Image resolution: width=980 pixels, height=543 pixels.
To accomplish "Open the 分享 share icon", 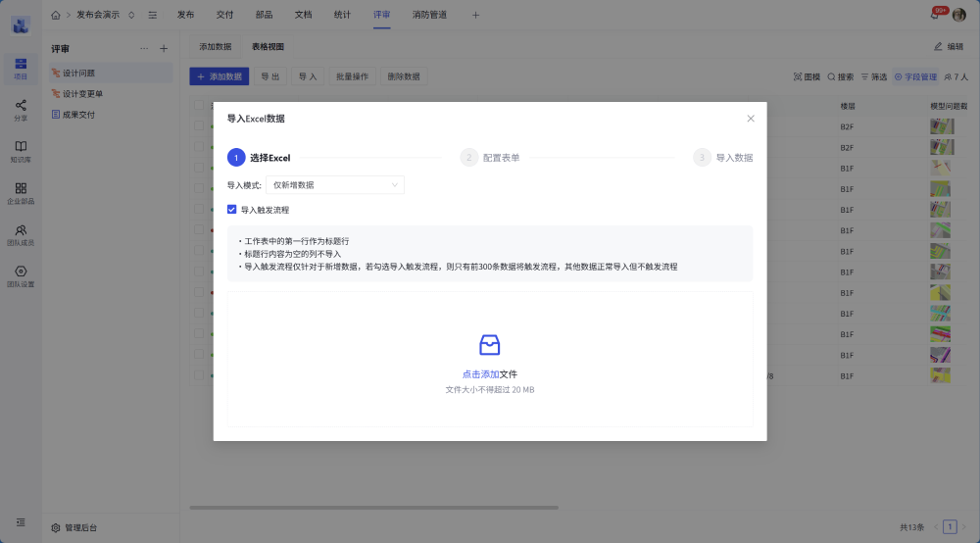I will [x=21, y=106].
